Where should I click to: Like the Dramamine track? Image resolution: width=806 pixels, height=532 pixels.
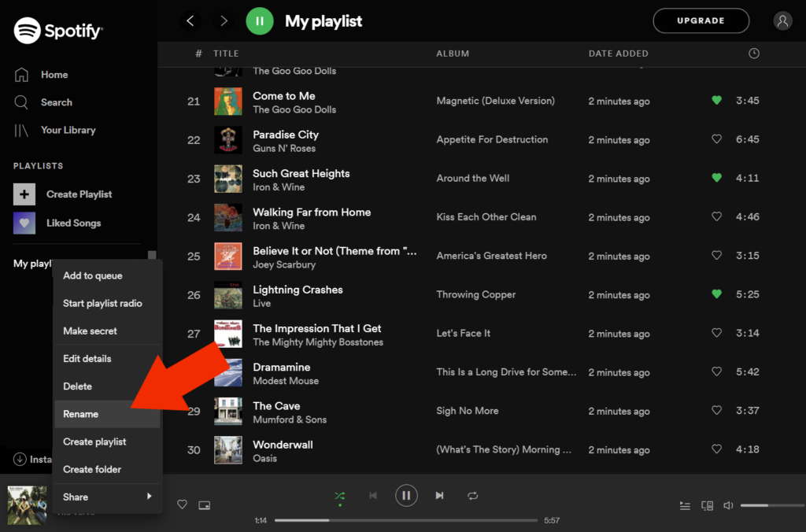(716, 371)
